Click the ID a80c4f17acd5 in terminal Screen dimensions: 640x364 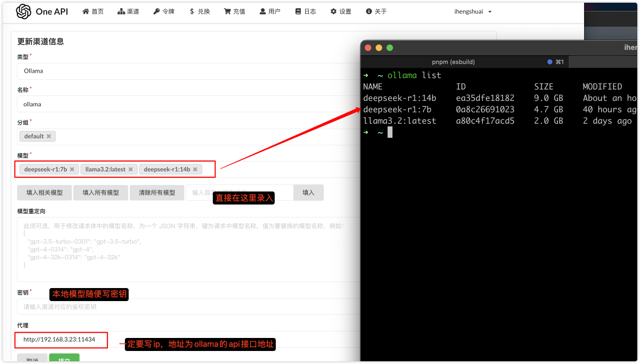(485, 121)
